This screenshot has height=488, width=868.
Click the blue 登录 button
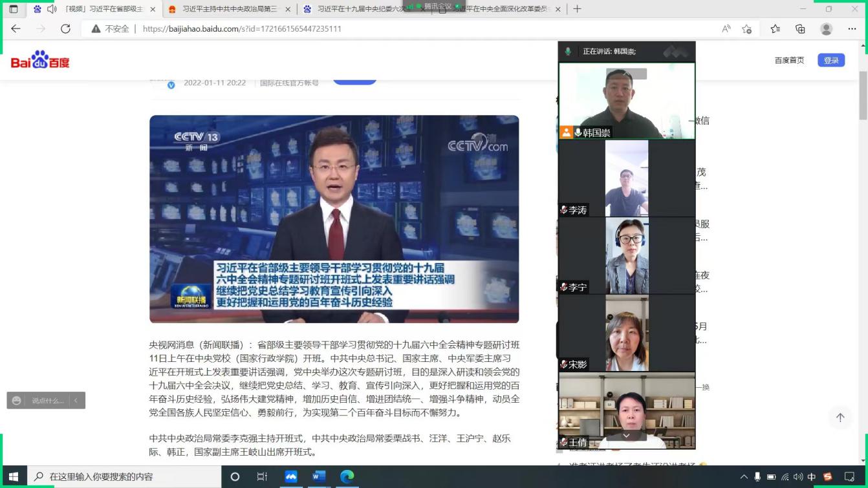pyautogui.click(x=831, y=60)
